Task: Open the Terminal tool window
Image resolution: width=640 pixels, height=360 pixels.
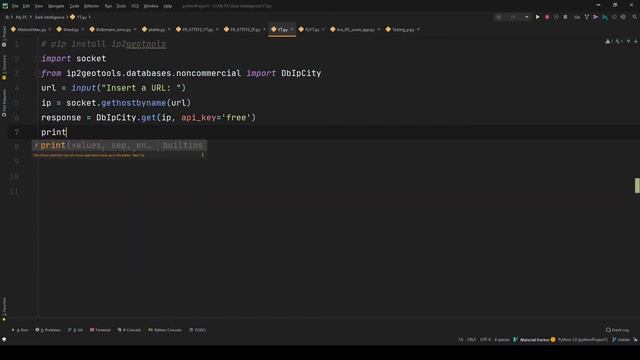Action: click(x=100, y=330)
